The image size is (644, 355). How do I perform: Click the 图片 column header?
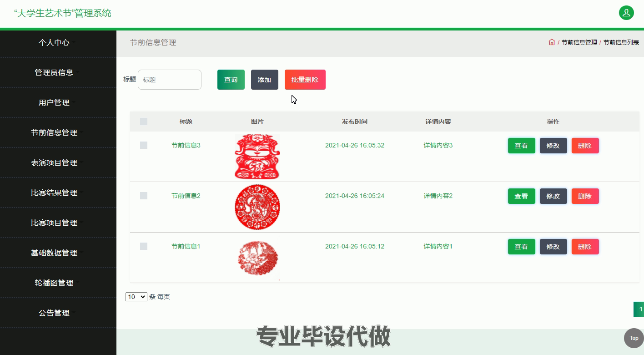[257, 122]
